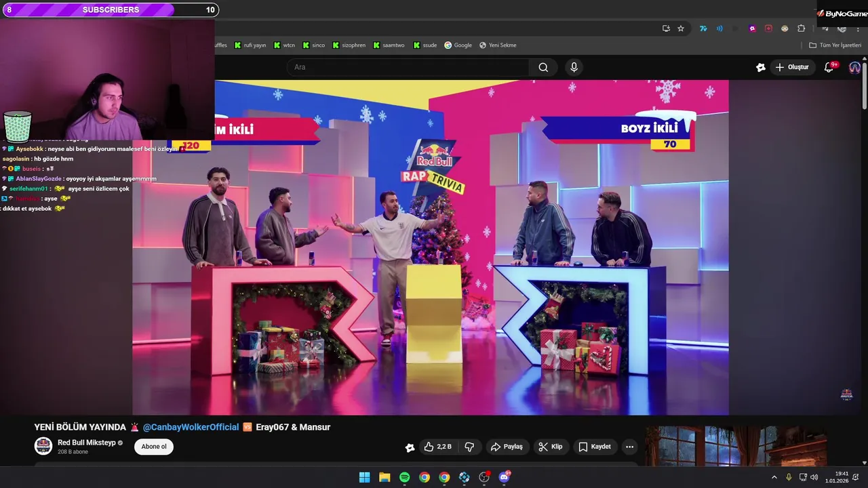The height and width of the screenshot is (488, 868).
Task: Click chat message from AblanSlayGozde
Action: tap(79, 178)
